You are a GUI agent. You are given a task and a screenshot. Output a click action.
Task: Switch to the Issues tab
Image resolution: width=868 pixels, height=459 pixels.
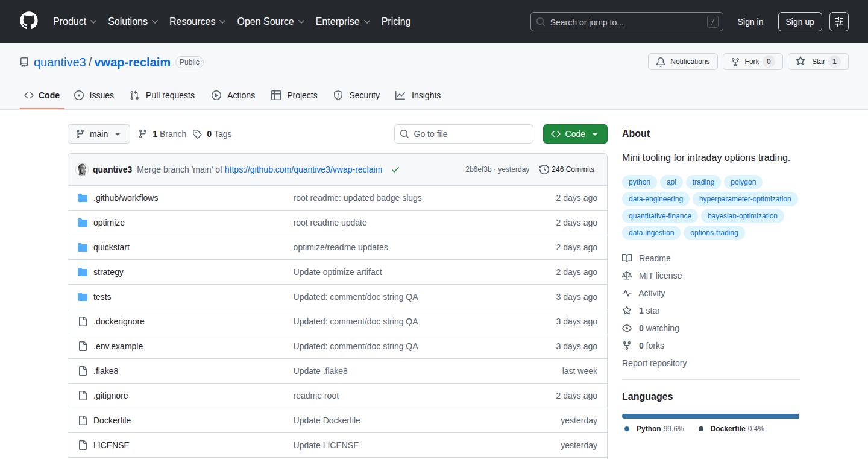pos(94,95)
